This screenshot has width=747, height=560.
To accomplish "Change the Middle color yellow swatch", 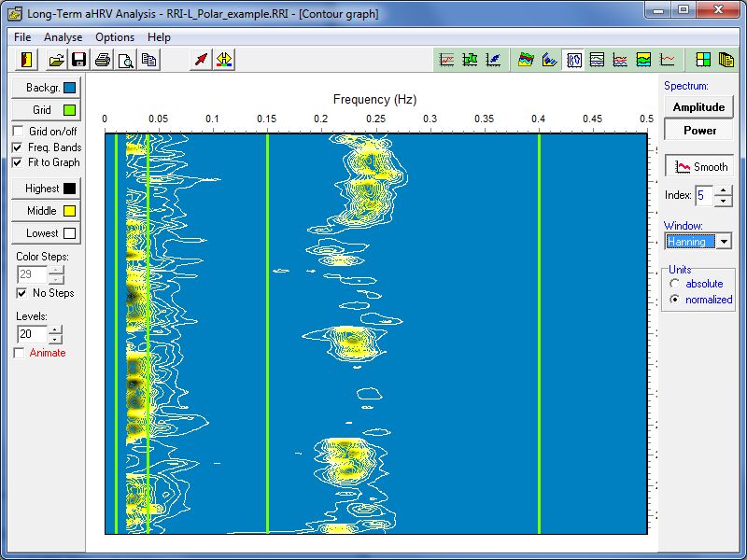I will point(69,211).
